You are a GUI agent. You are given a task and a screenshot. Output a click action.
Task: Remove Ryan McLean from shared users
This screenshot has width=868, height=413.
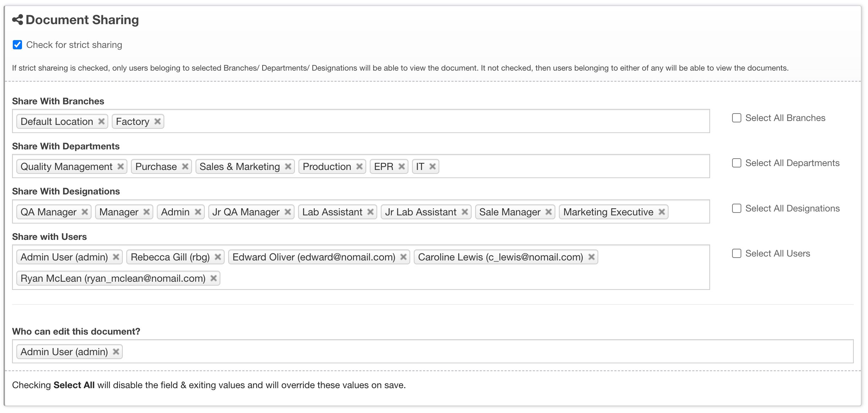[x=214, y=278]
